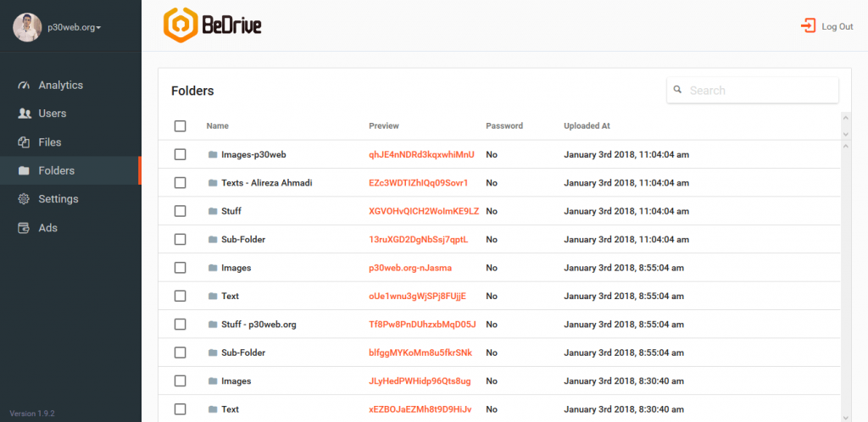
Task: Open preview link qhJE4nNDRd3kqxwhiMnU
Action: click(x=422, y=155)
